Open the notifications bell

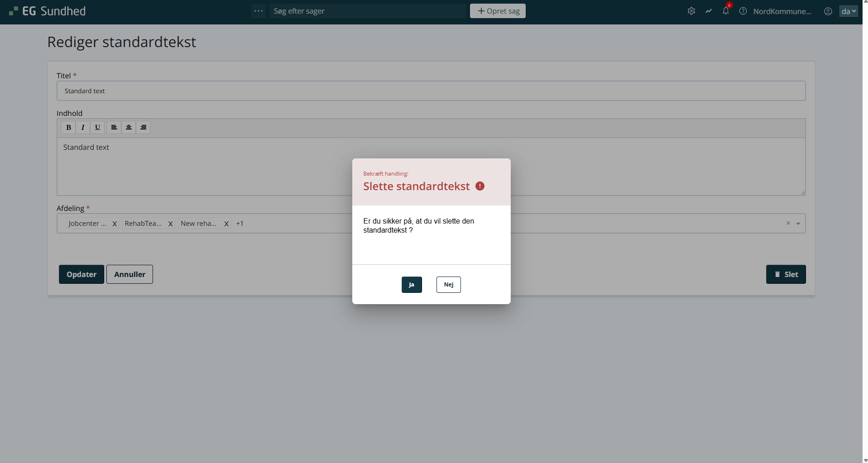pos(726,11)
